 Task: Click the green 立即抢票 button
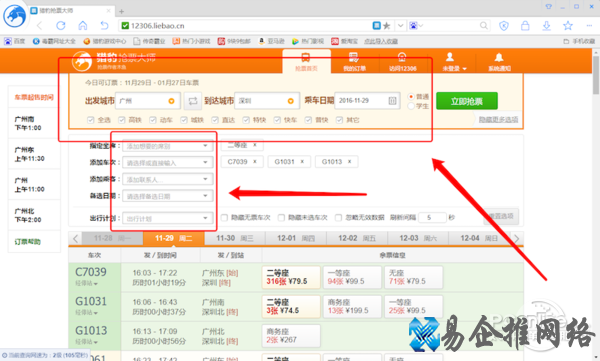point(467,101)
